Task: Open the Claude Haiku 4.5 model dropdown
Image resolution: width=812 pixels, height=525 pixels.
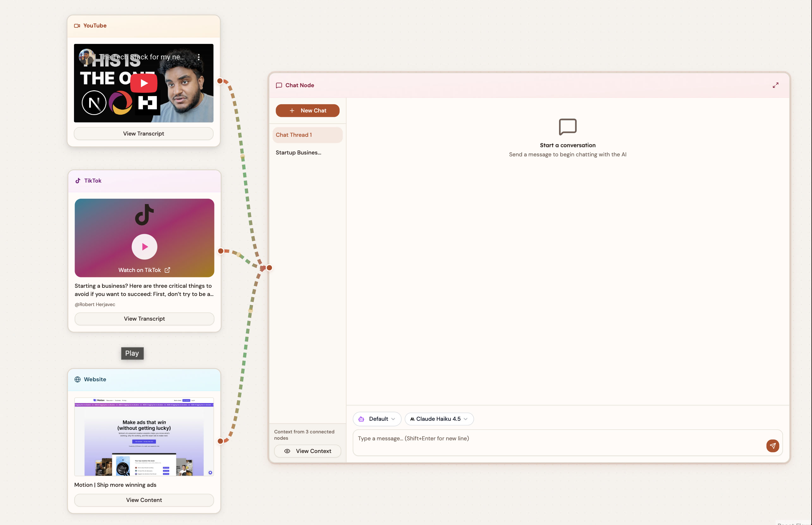Action: pyautogui.click(x=439, y=419)
